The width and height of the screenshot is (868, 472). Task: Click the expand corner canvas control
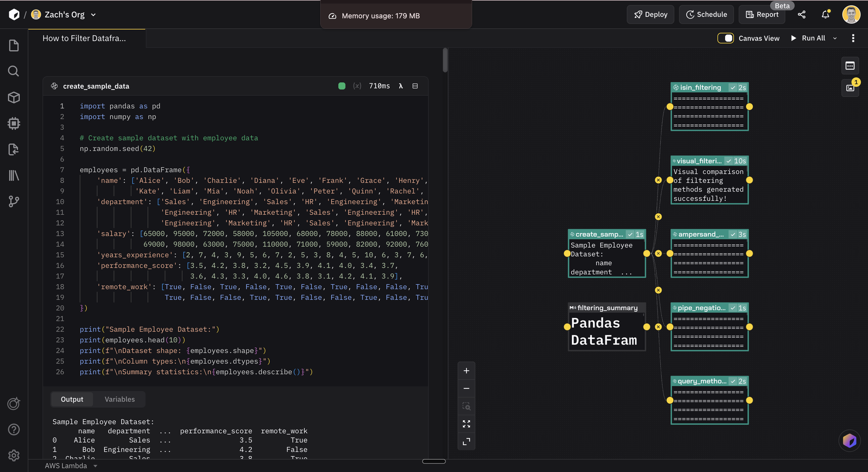(466, 441)
